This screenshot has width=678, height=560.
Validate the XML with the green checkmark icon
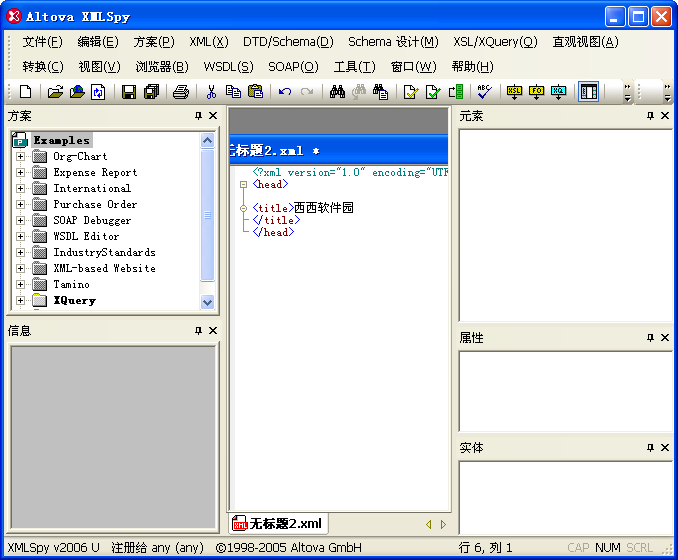[x=432, y=92]
